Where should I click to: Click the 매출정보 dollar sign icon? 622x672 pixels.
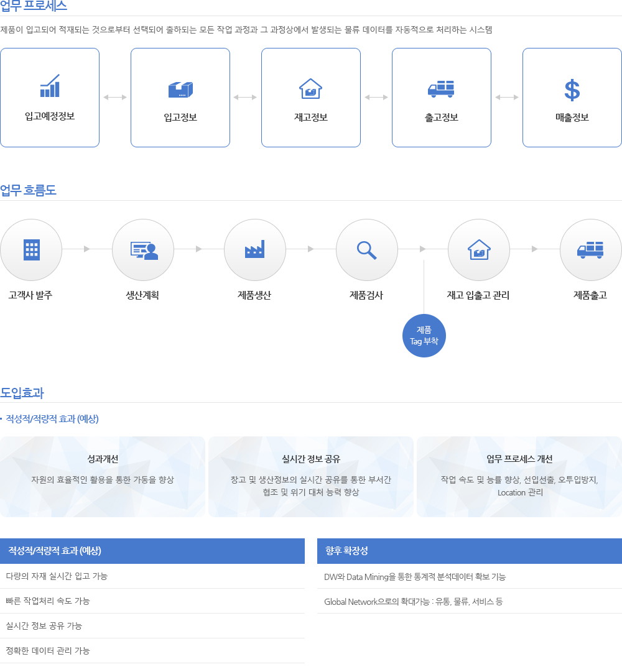(x=572, y=90)
